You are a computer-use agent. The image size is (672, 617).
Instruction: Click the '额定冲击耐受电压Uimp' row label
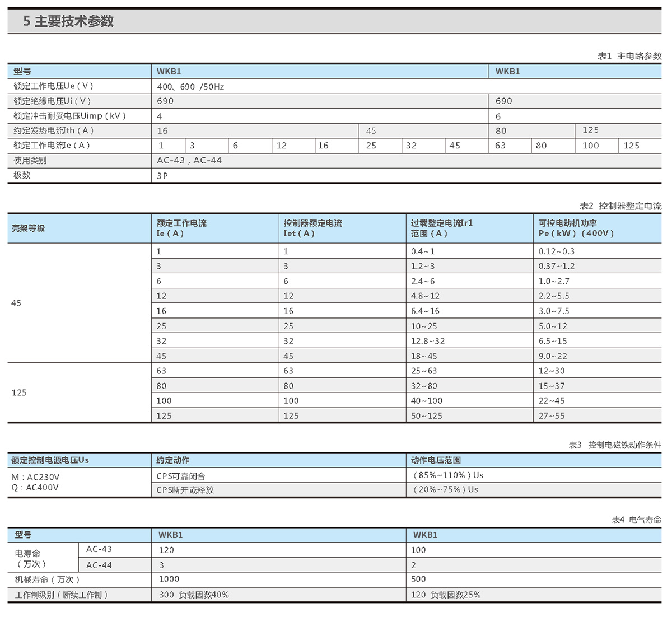69,116
